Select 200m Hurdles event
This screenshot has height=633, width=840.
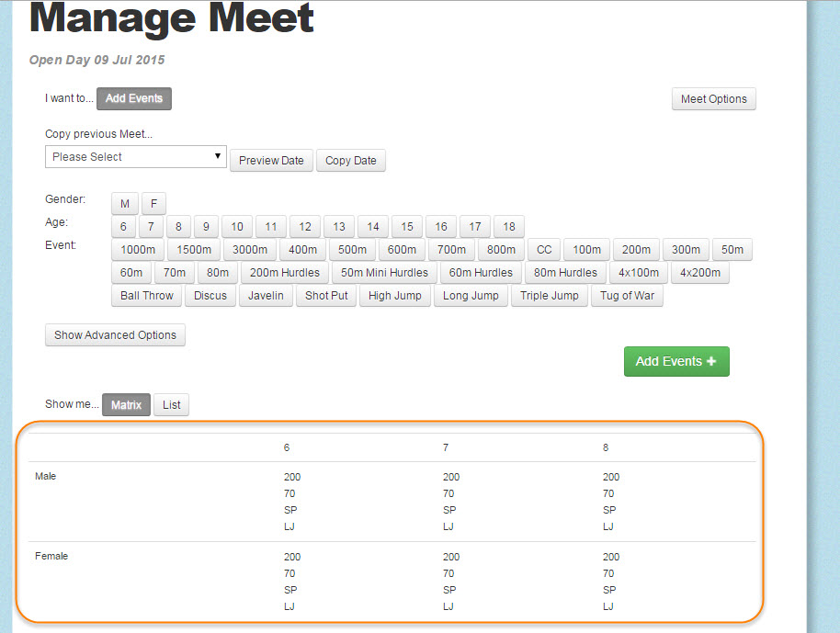pyautogui.click(x=285, y=273)
